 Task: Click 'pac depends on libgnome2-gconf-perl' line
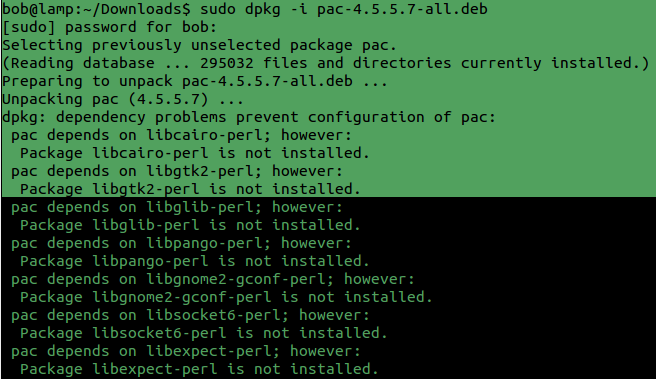coord(213,279)
